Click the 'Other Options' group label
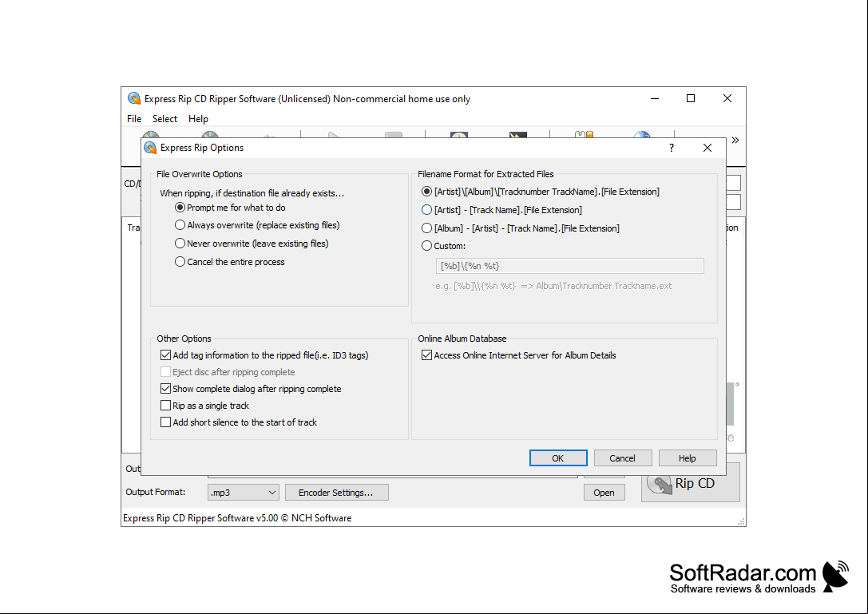The width and height of the screenshot is (868, 614). [x=184, y=339]
